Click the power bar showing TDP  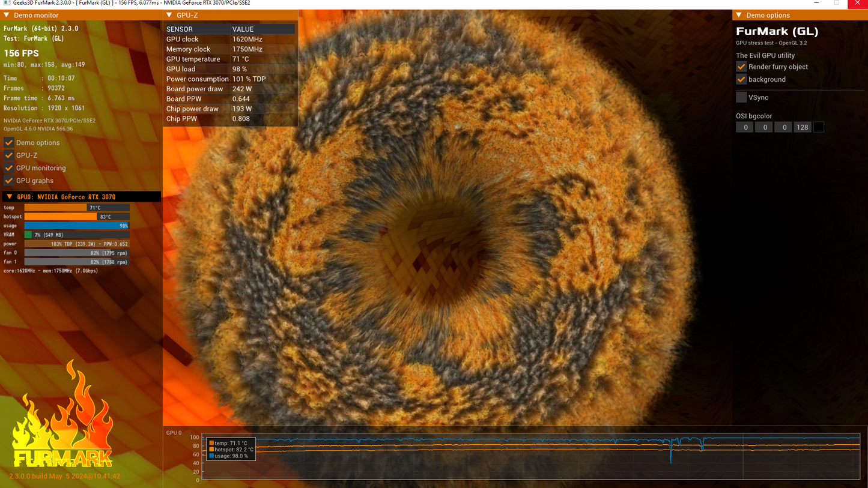point(77,244)
